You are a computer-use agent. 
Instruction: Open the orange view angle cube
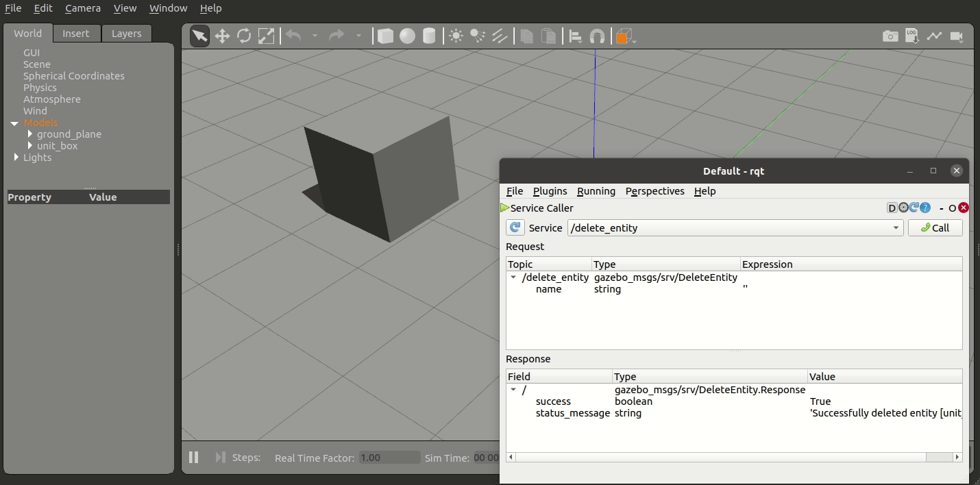pyautogui.click(x=624, y=36)
